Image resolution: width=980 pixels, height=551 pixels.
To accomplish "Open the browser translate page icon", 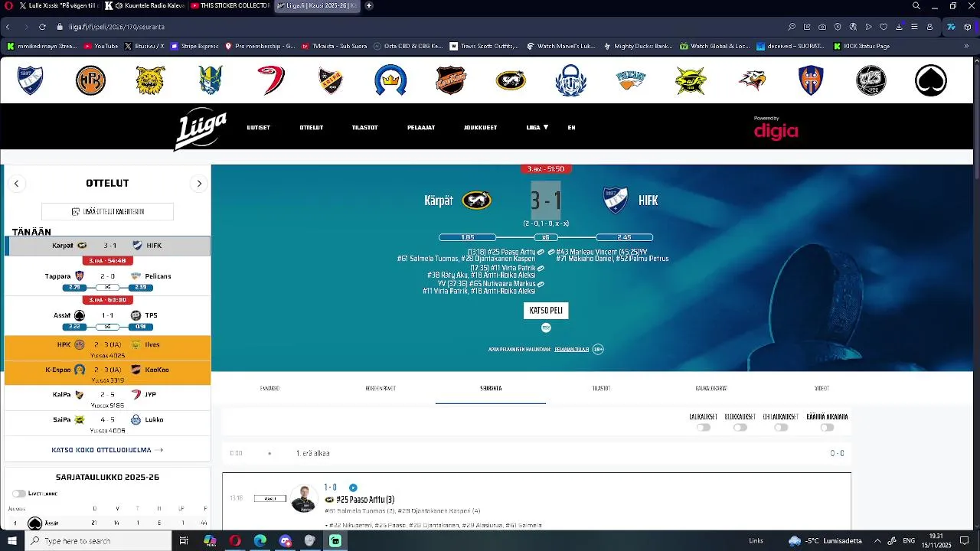I will click(x=853, y=27).
